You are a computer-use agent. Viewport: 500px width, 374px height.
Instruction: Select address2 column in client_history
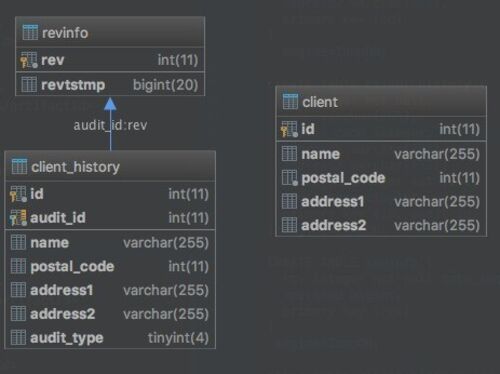(63, 314)
